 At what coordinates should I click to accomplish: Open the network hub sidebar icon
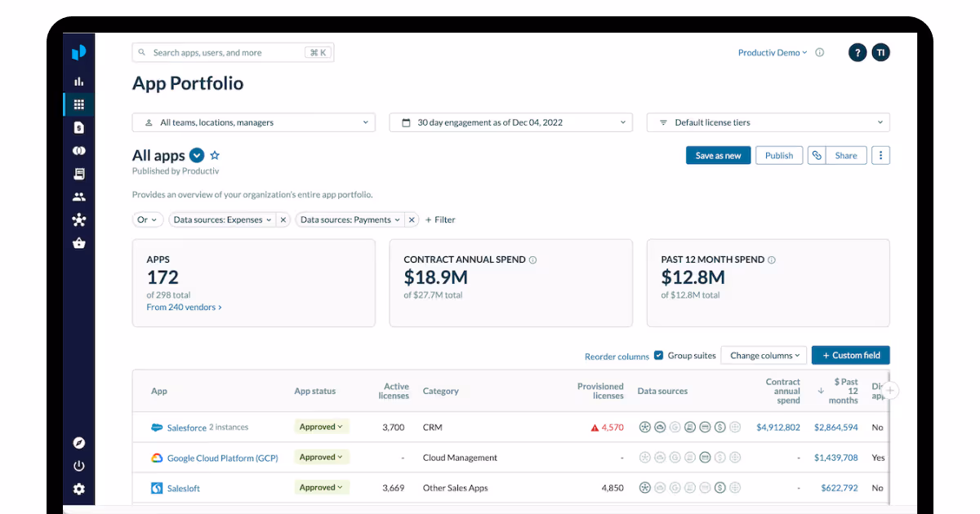(x=78, y=219)
